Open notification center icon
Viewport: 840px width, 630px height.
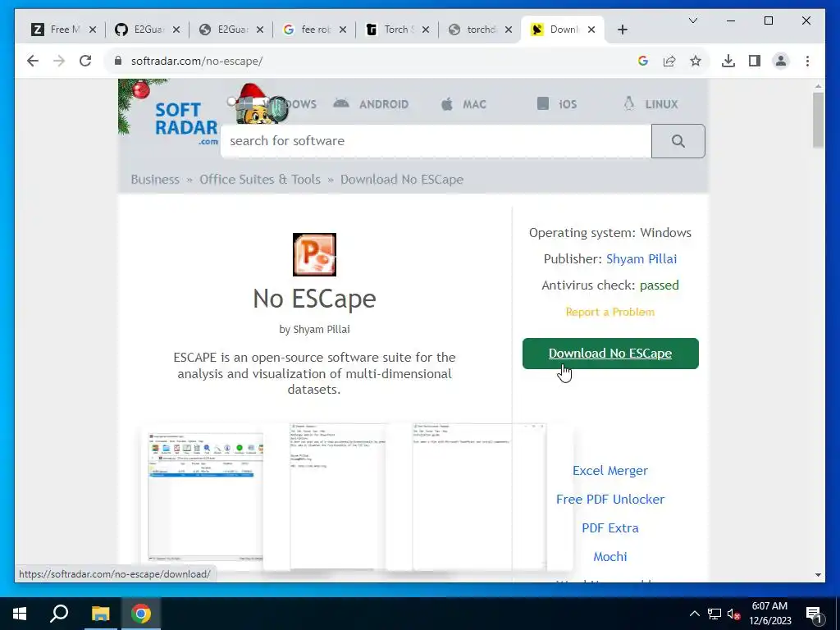[813, 614]
